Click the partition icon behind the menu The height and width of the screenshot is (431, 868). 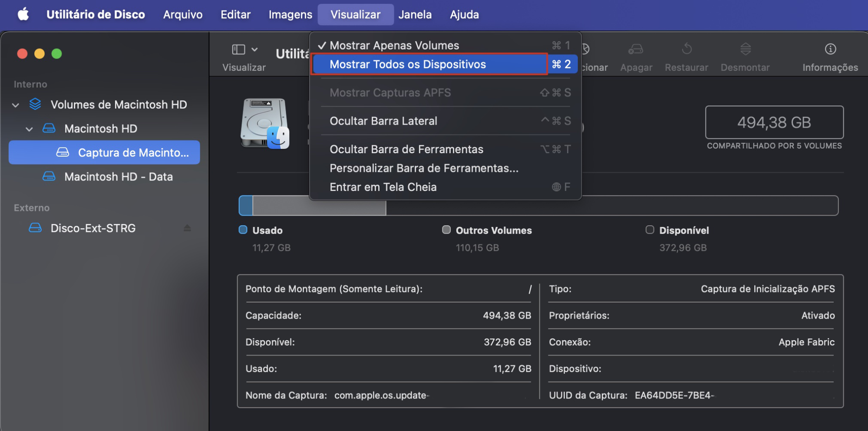tap(585, 49)
